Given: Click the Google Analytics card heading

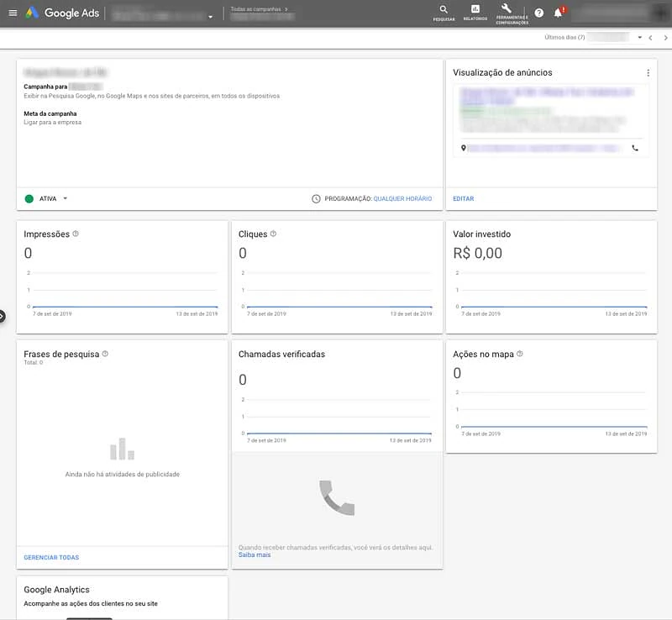Looking at the screenshot, I should 56,590.
